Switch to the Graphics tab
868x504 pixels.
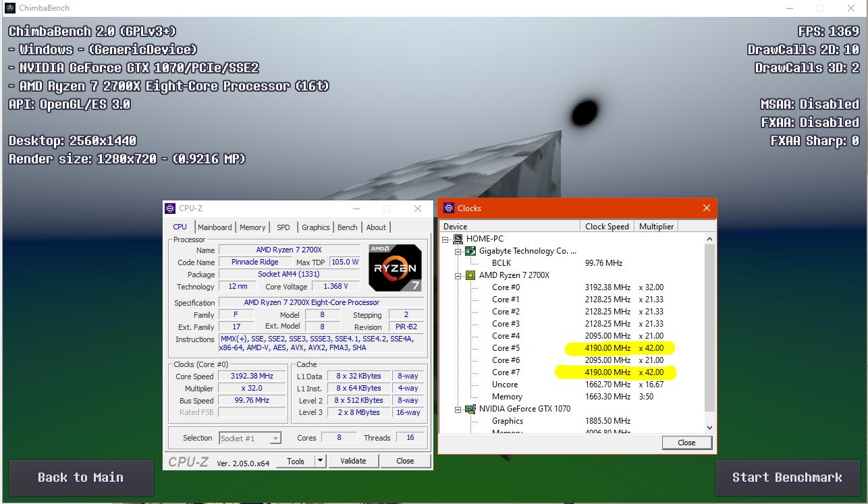(316, 227)
